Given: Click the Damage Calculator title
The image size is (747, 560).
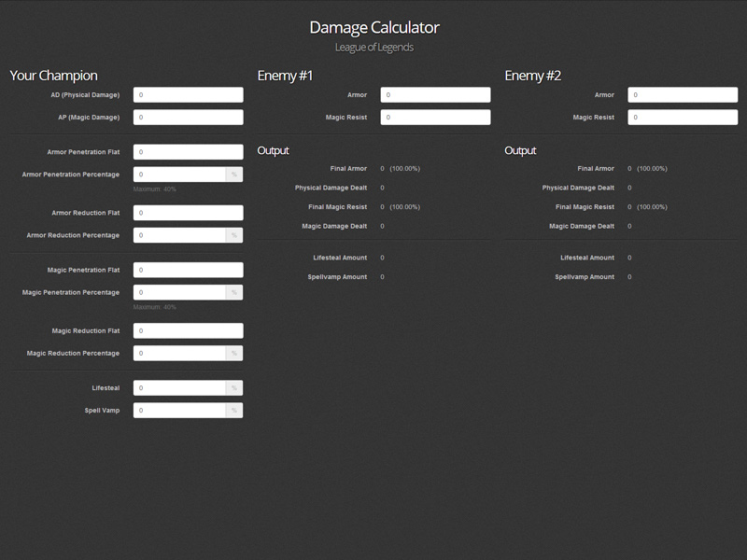Looking at the screenshot, I should click(x=374, y=28).
